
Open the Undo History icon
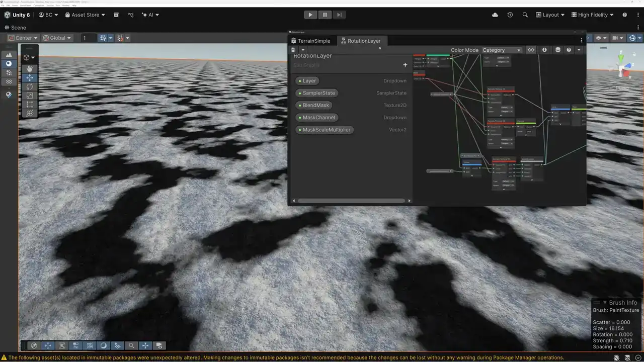pyautogui.click(x=510, y=15)
